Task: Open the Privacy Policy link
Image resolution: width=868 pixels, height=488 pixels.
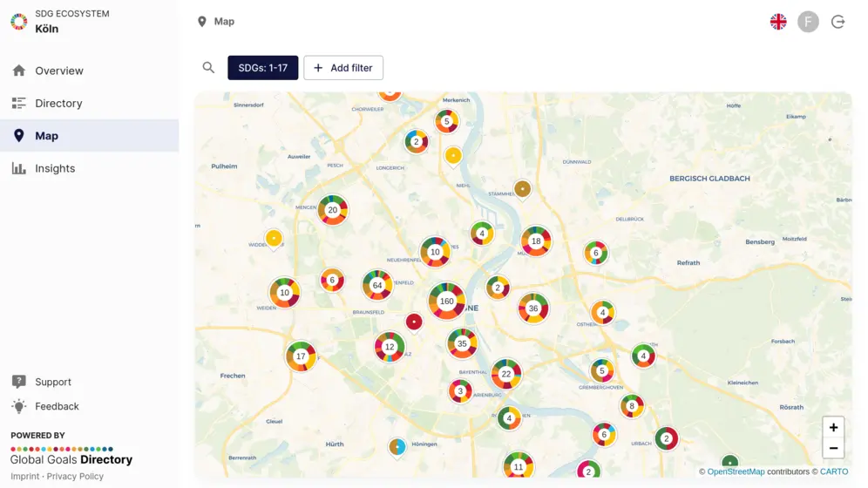Action: click(x=75, y=476)
